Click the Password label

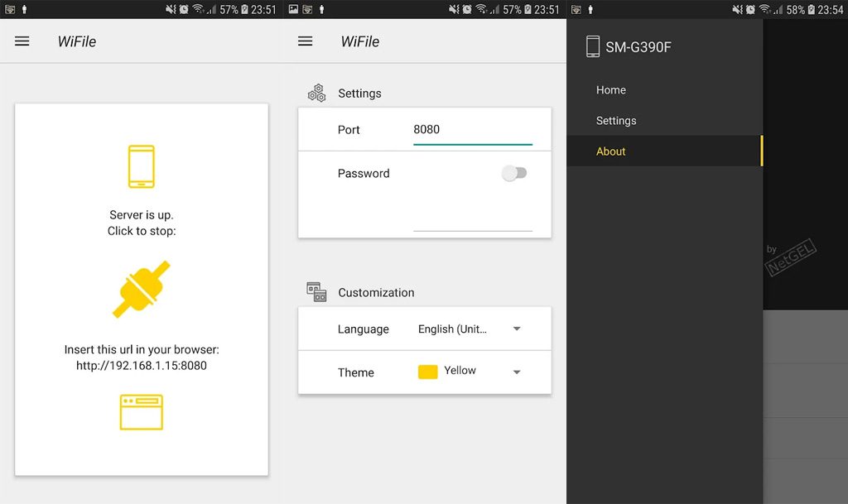364,174
